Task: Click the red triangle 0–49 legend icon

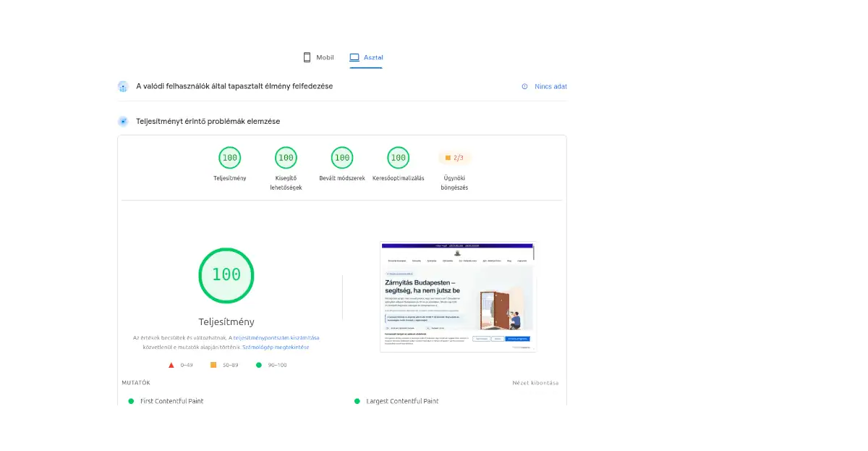Action: pos(171,365)
